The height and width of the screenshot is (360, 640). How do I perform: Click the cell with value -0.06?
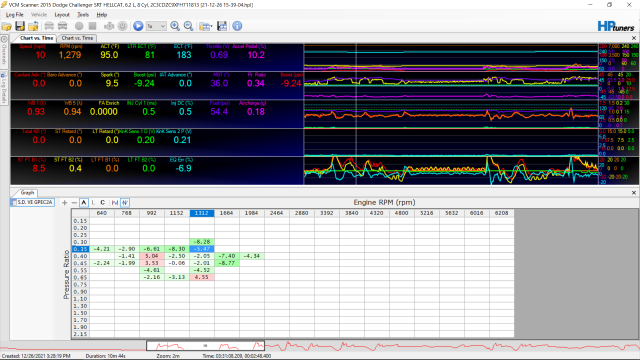coord(177,263)
